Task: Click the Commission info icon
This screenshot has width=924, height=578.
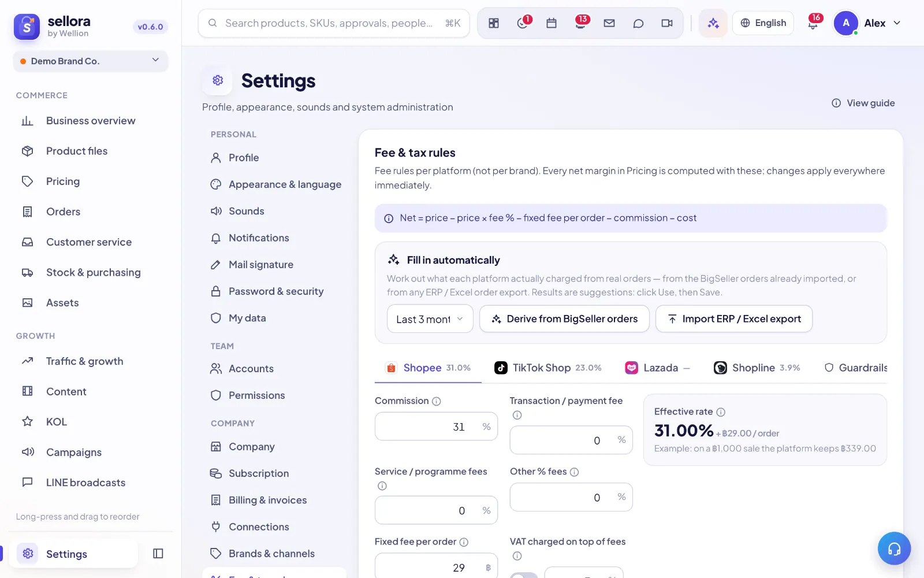Action: click(x=437, y=401)
